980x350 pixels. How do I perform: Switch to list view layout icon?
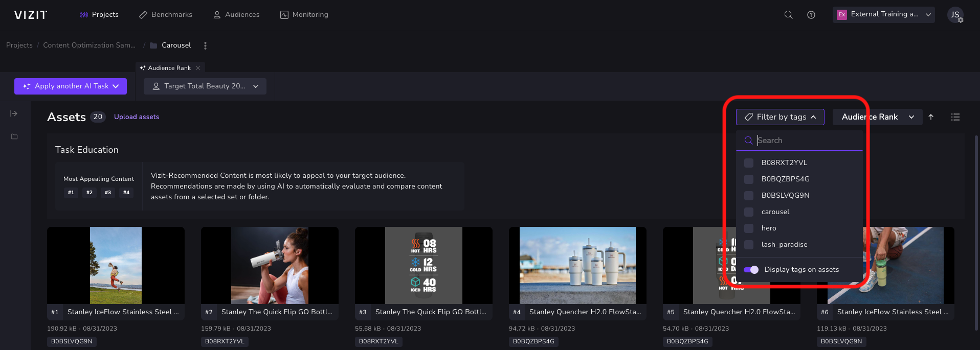[x=955, y=117]
